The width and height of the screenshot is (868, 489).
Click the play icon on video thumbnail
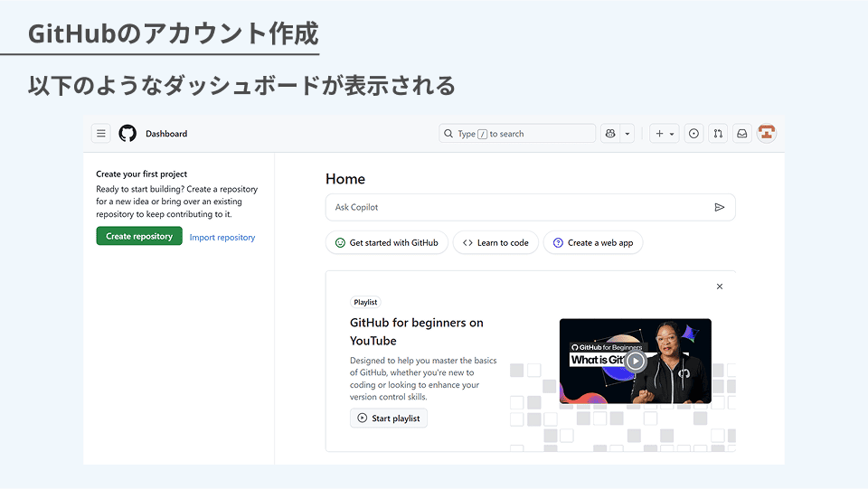(x=636, y=362)
